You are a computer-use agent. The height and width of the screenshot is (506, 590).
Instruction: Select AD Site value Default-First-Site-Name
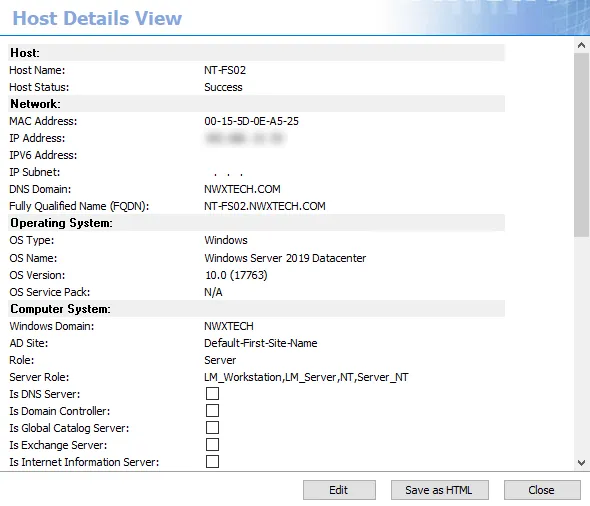click(261, 343)
